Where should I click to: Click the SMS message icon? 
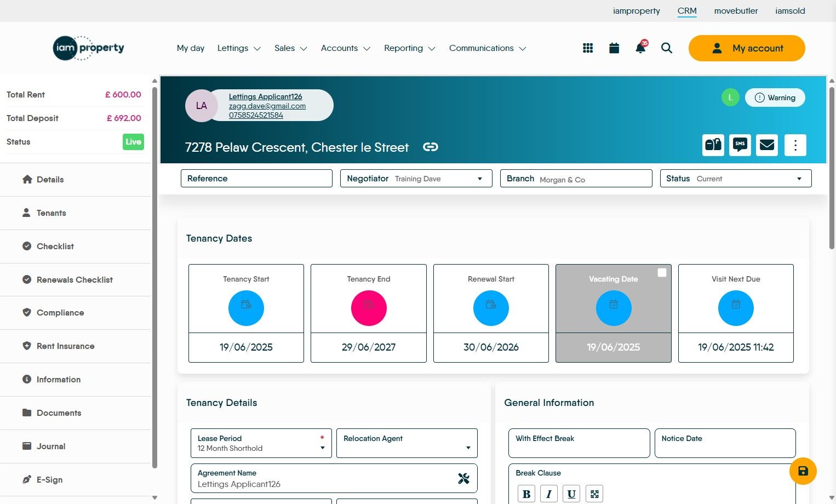(740, 145)
